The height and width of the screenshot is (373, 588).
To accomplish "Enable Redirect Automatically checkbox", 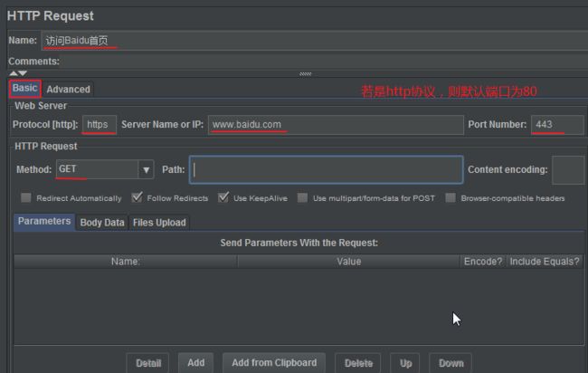I will [x=26, y=197].
